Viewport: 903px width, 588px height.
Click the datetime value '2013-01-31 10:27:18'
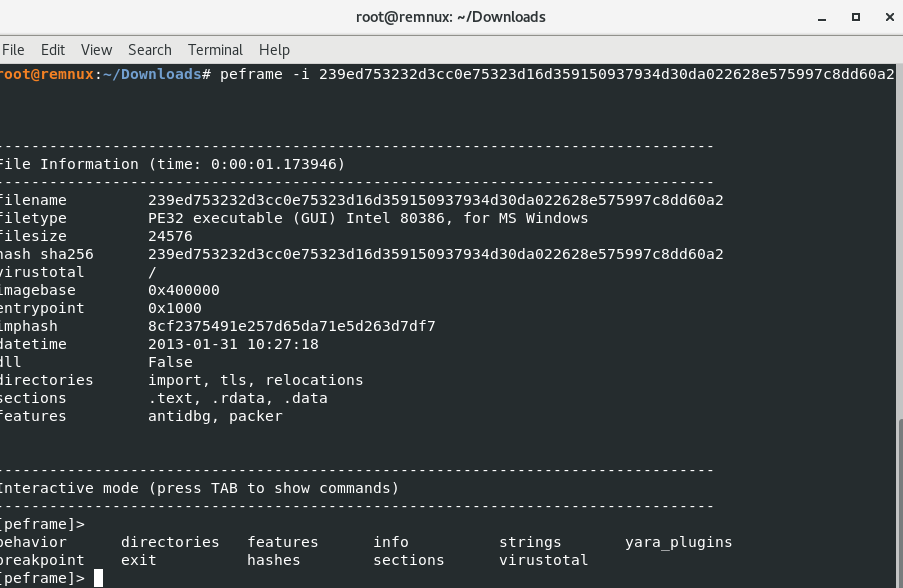[233, 344]
